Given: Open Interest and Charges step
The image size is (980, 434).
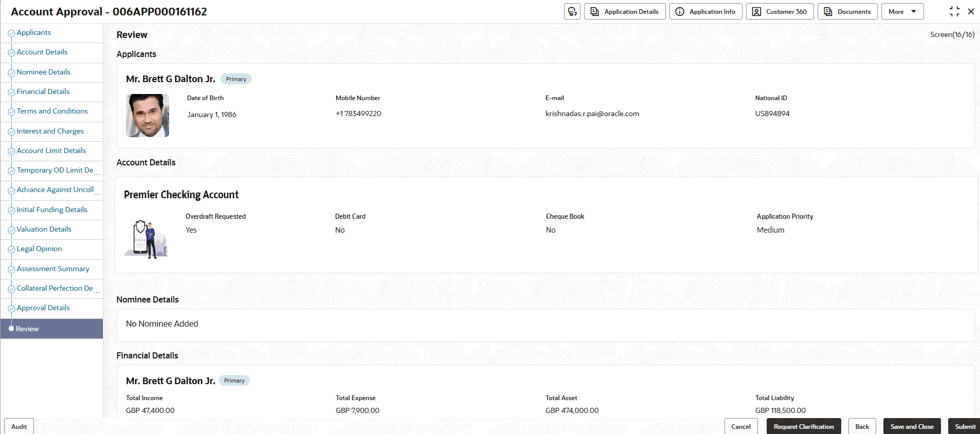Looking at the screenshot, I should pos(50,131).
